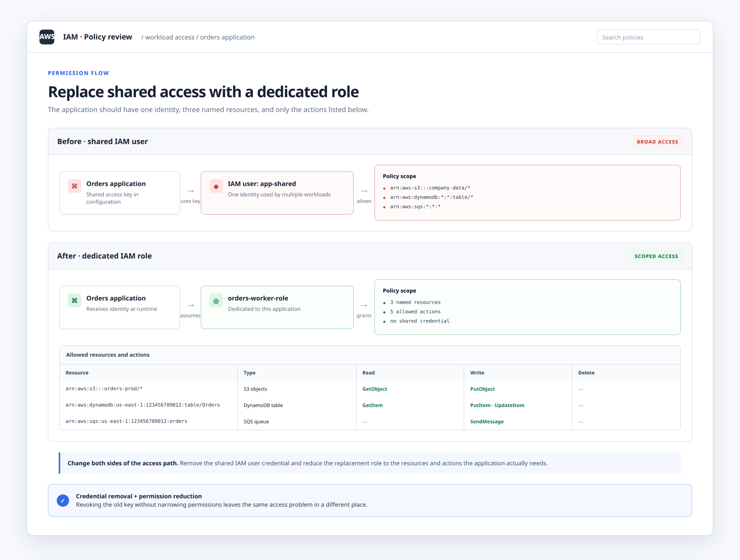Viewport: 740px width, 560px height.
Task: Select the 'IAM user: app-shared' card
Action: [x=277, y=193]
